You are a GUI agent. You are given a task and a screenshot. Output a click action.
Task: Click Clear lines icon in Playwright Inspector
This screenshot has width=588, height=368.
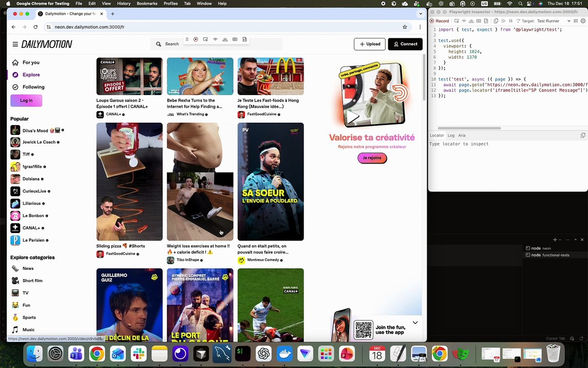[x=576, y=21]
